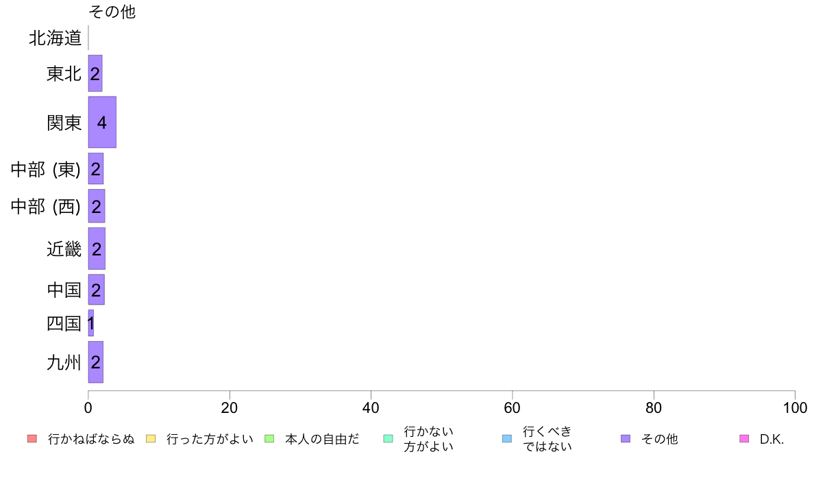Click the blue 行くべきではない legend swatch
Viewport: 814px width, 504px height.
pos(507,438)
